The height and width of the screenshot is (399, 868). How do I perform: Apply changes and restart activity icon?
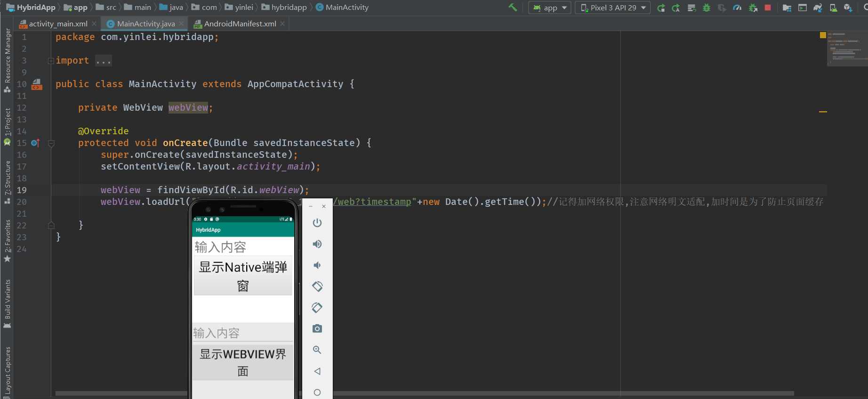tap(676, 8)
